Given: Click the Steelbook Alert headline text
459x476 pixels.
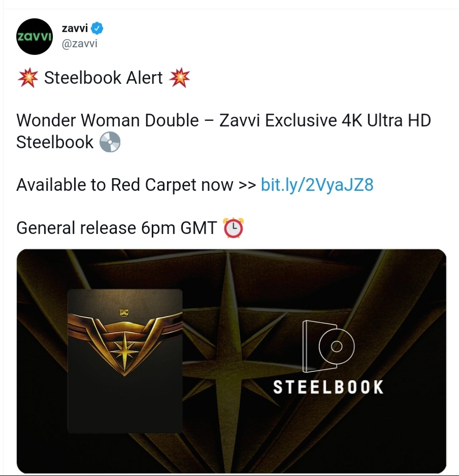Looking at the screenshot, I should pyautogui.click(x=103, y=78).
